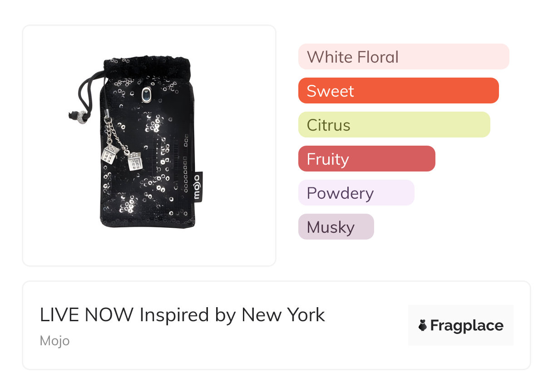
Task: Choose the Citrus accord bar
Action: coord(394,125)
